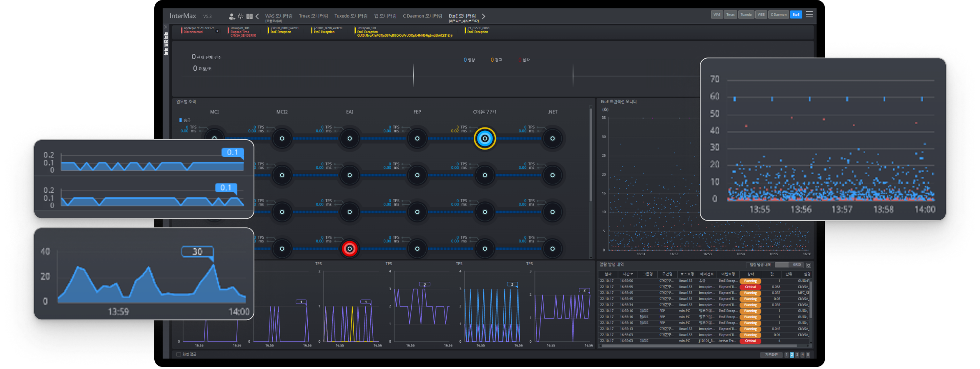Open the book documentation icon in header
This screenshot has height=369, width=980.
(249, 16)
